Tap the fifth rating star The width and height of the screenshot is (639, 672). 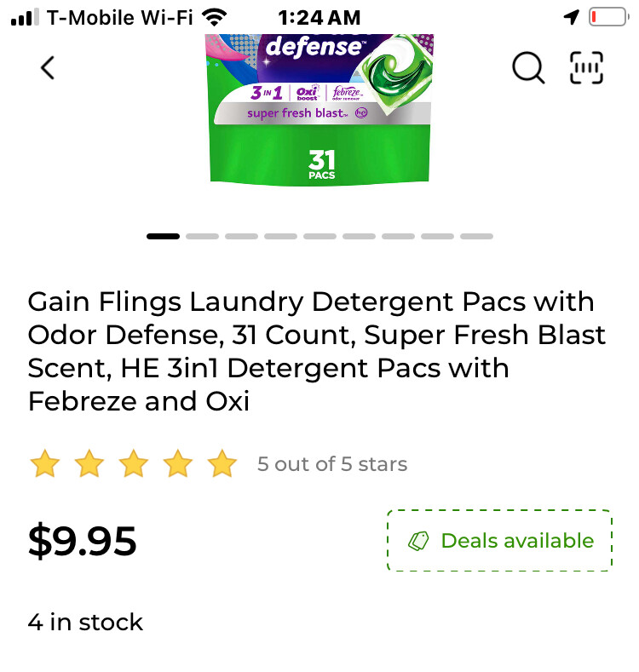(222, 463)
